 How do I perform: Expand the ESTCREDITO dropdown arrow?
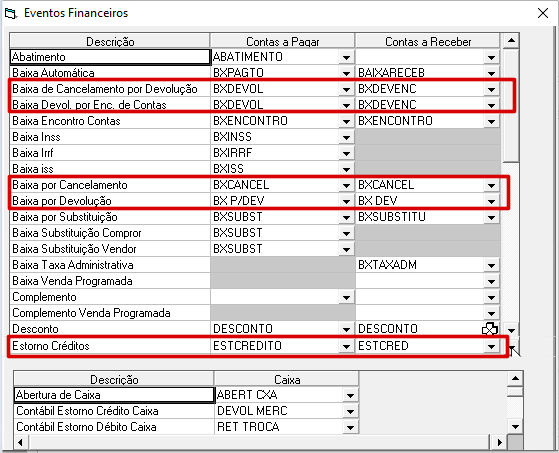[346, 346]
